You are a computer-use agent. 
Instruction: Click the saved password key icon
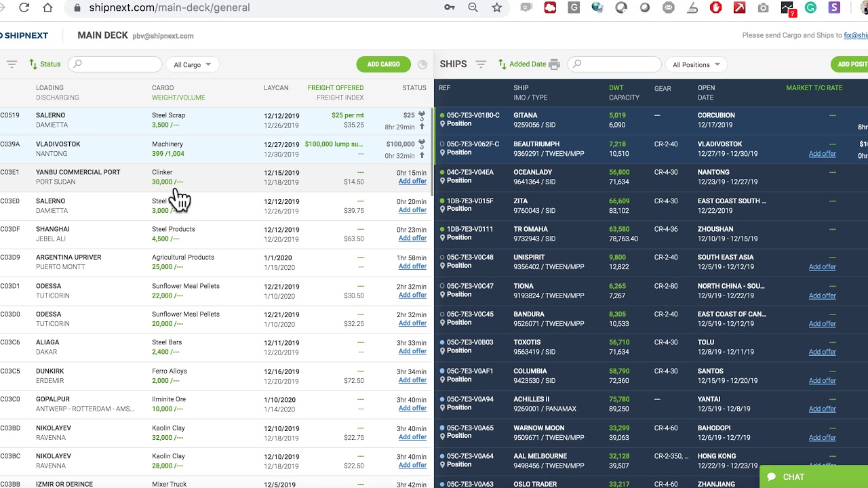coord(450,7)
